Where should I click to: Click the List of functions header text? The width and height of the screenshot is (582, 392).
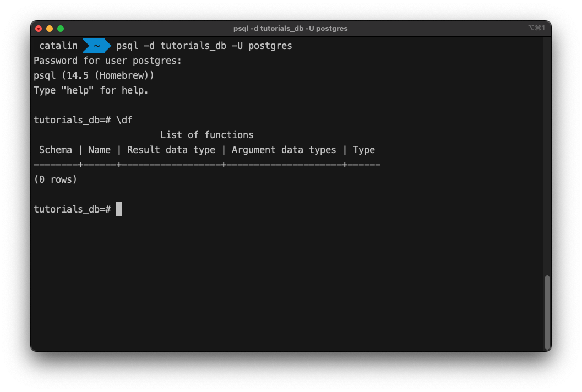tap(206, 134)
